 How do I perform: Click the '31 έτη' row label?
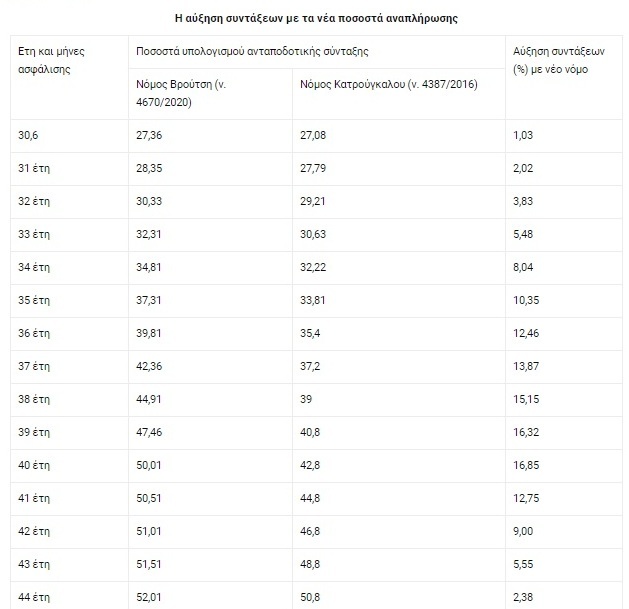click(34, 167)
